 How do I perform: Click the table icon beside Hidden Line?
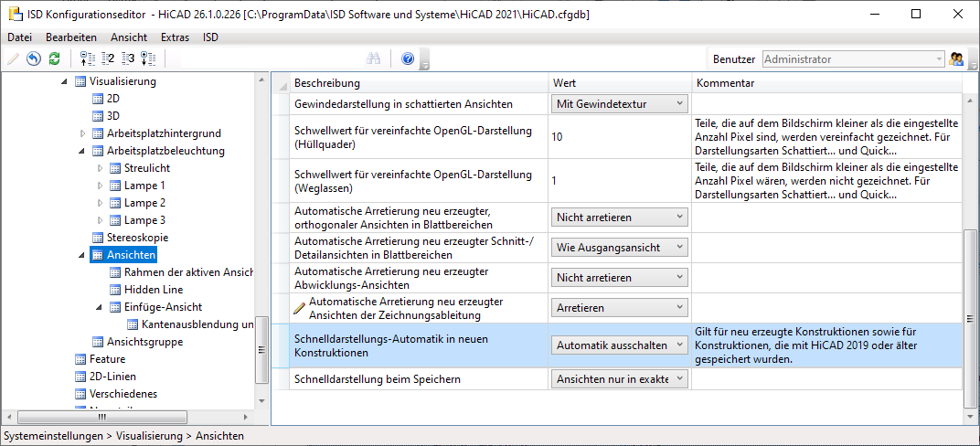click(x=115, y=290)
